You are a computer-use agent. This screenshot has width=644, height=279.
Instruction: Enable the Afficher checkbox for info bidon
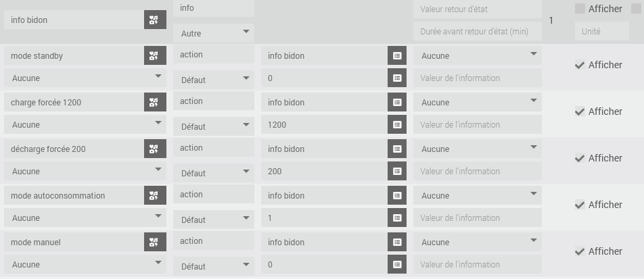pyautogui.click(x=580, y=9)
